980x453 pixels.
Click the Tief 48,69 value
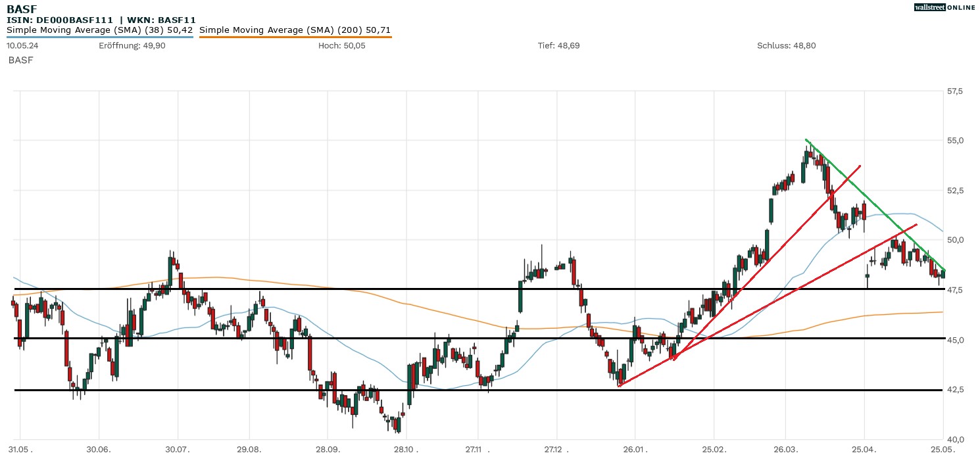tap(558, 45)
